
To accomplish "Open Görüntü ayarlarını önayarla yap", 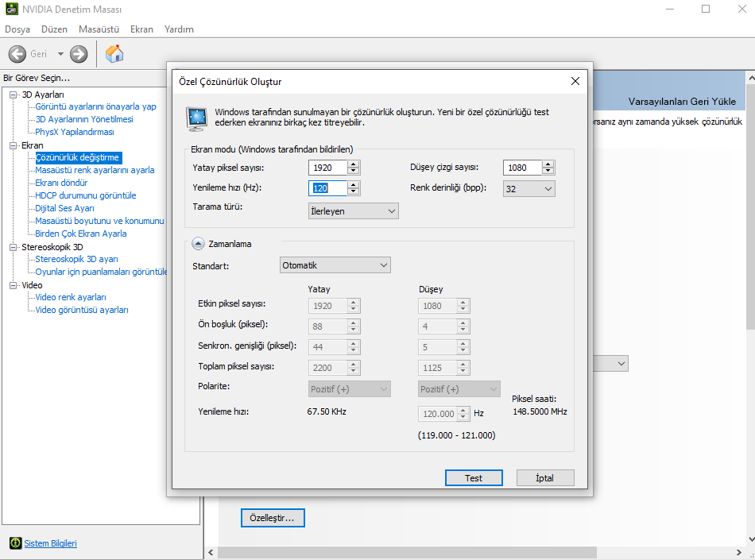I will click(95, 106).
